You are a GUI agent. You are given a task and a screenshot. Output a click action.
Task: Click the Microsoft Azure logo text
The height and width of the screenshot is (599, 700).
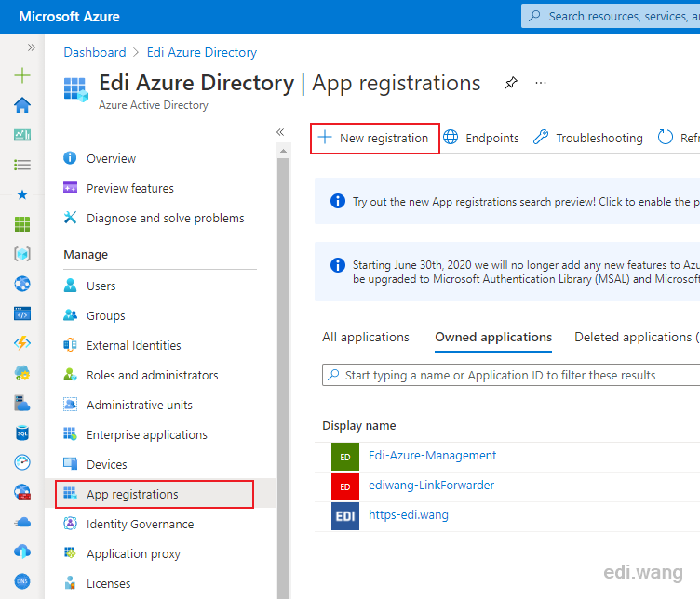[x=69, y=17]
